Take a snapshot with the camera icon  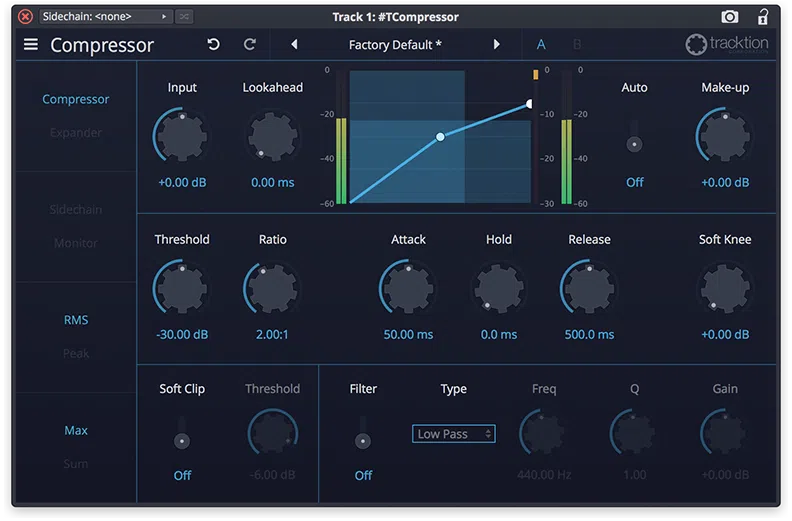pyautogui.click(x=729, y=17)
